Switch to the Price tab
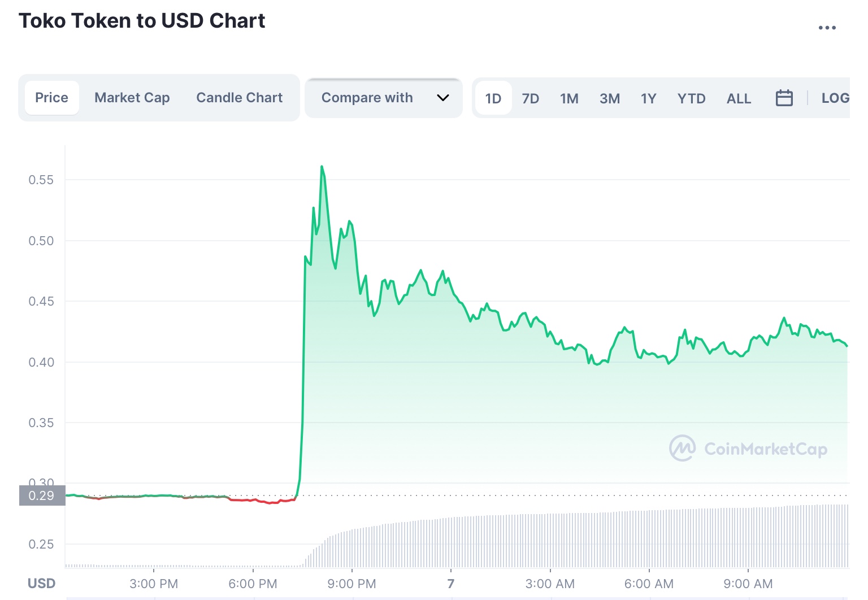Viewport: 868px width, 600px height. coord(51,98)
